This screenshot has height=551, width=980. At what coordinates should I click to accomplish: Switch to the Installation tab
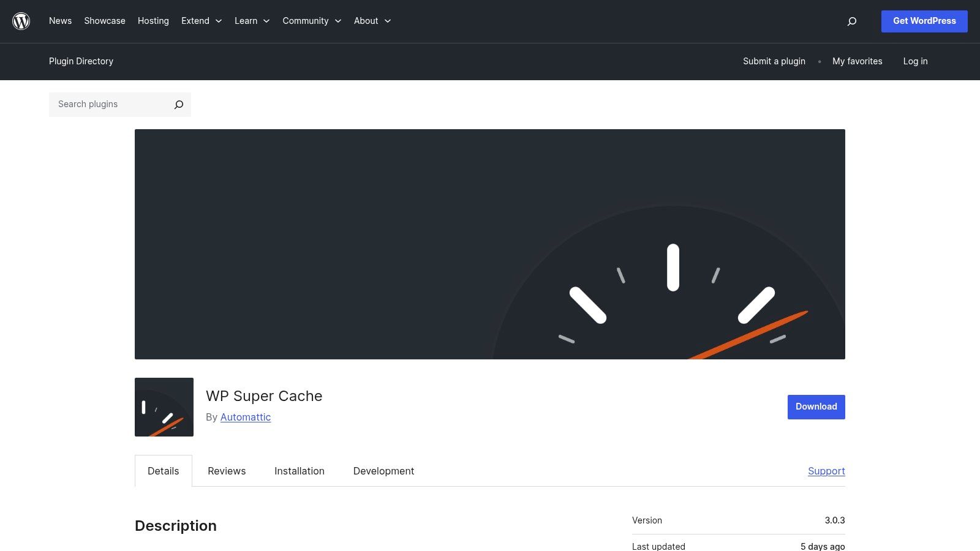pyautogui.click(x=299, y=471)
